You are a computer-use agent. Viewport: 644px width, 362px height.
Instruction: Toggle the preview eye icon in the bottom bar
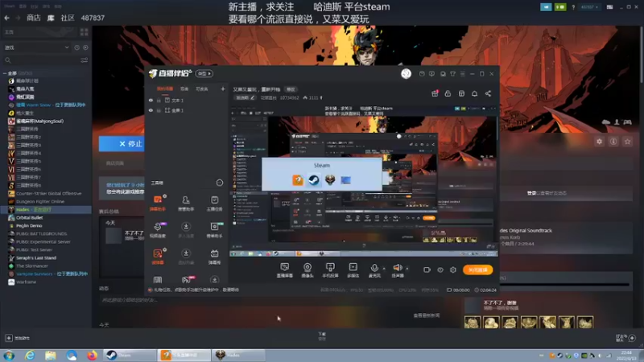coord(440,269)
